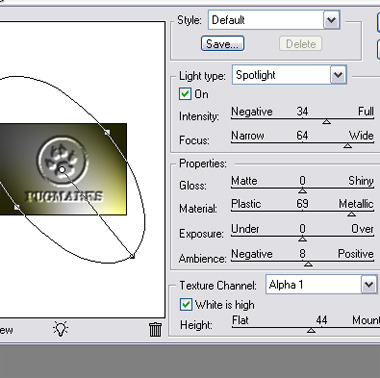Click the Height value 44
Viewport: 380px width, 378px height.
coord(321,320)
